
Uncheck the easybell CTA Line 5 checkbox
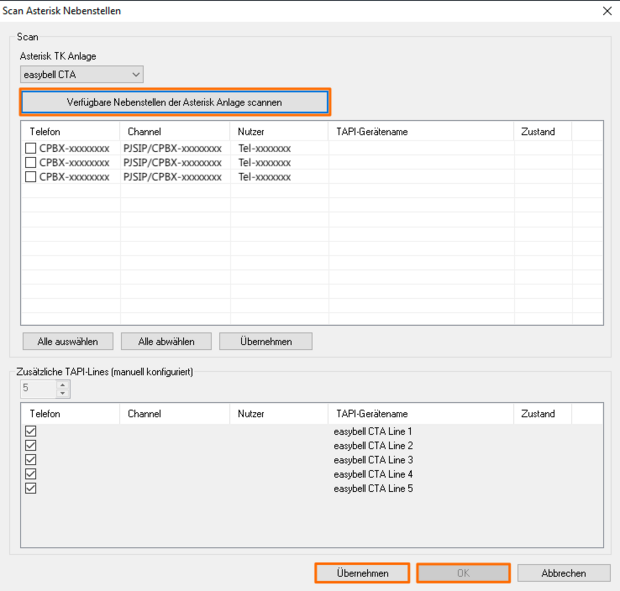(30, 489)
